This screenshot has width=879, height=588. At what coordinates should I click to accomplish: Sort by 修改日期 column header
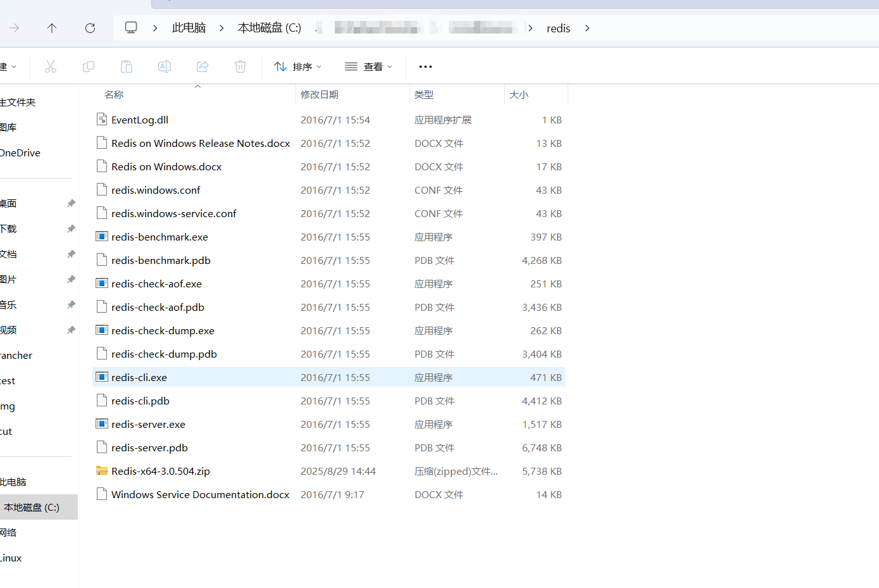pos(320,94)
